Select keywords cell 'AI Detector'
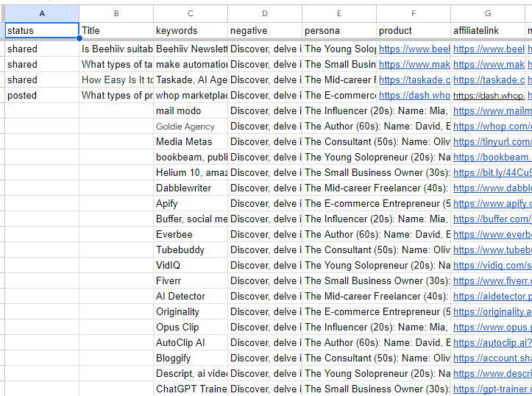Image resolution: width=532 pixels, height=396 pixels. 191,296
